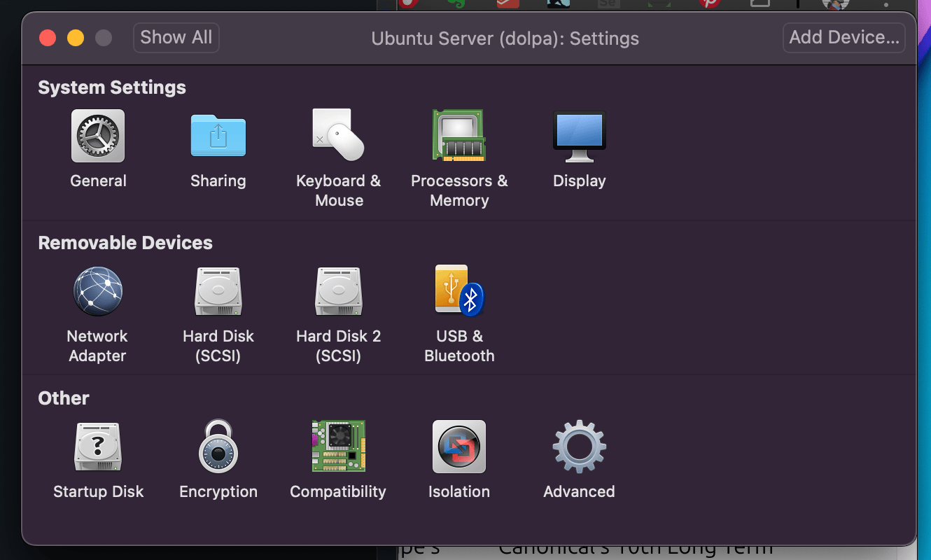Open the Sharing folder settings
931x560 pixels.
[218, 136]
